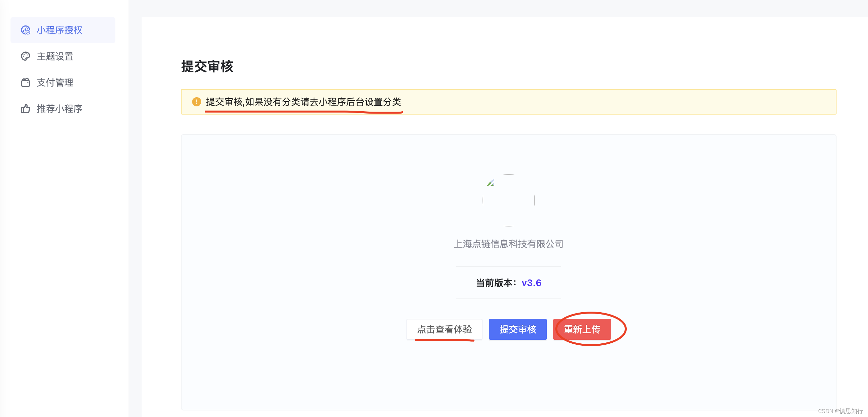Click the broken image placeholder icon
Image resolution: width=868 pixels, height=417 pixels.
(491, 183)
